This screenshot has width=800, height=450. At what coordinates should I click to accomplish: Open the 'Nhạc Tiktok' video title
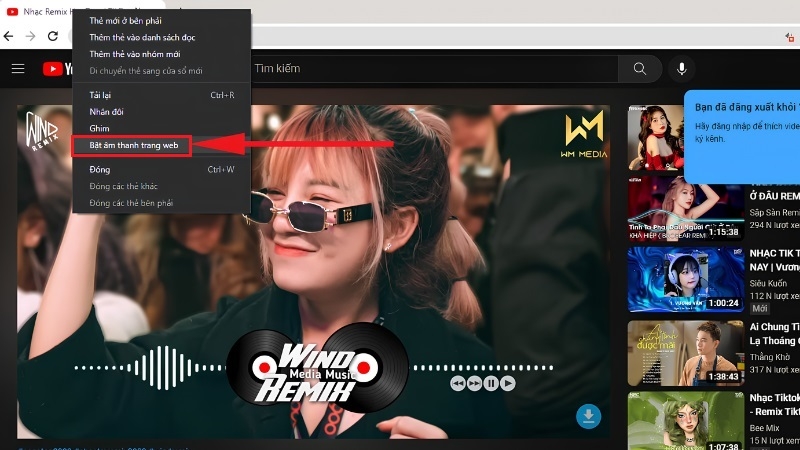(774, 405)
